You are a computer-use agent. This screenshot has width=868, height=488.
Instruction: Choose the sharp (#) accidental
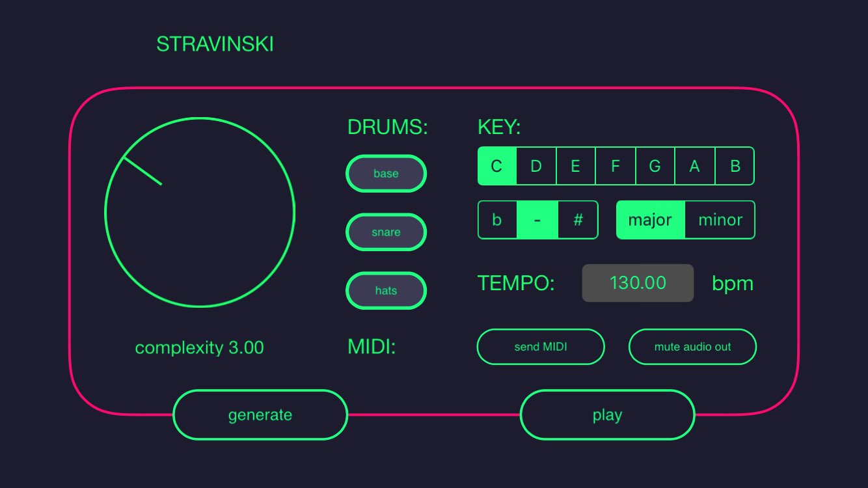tap(578, 220)
